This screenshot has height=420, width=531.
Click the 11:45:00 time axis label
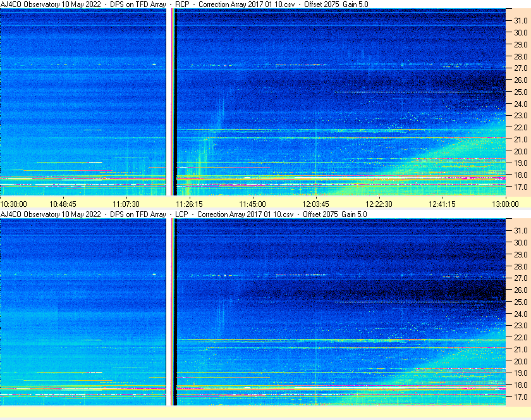(x=253, y=204)
